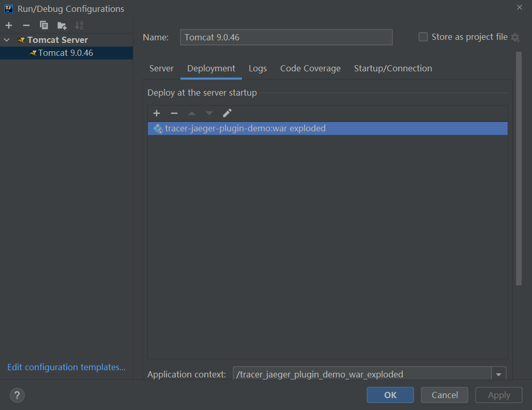Select tracer-jaeger-plugin-demo:war exploded artifact

coord(328,129)
